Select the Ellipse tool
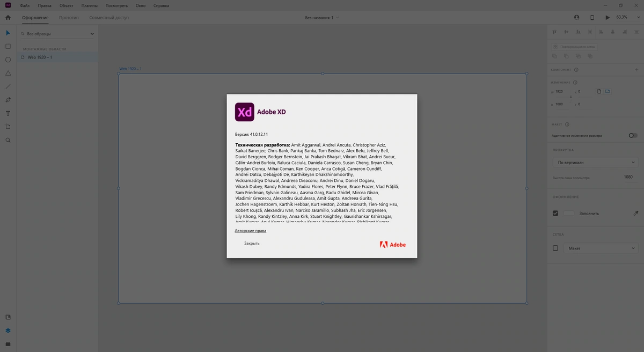 click(x=8, y=60)
